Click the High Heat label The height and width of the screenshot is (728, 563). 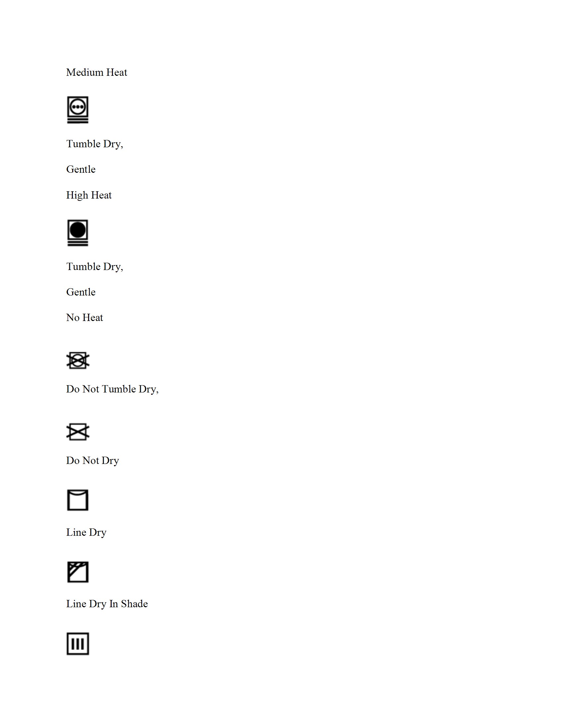pos(89,195)
